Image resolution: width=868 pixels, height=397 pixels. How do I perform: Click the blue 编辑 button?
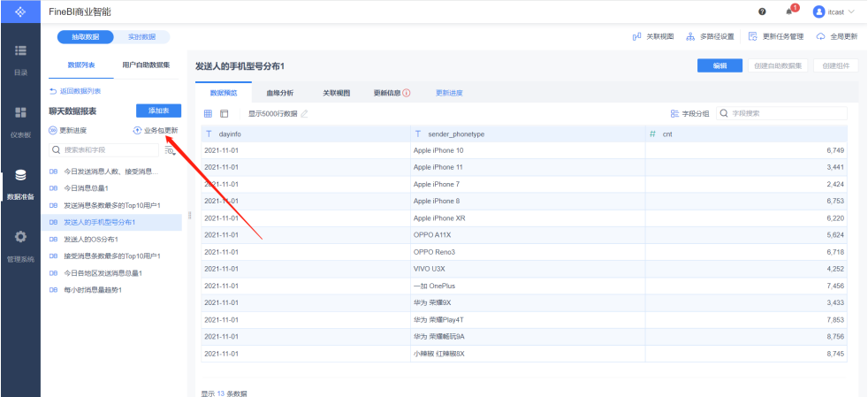720,65
